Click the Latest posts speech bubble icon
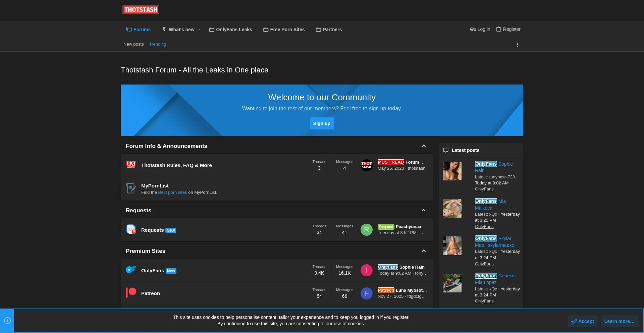This screenshot has width=644, height=333. (x=446, y=150)
